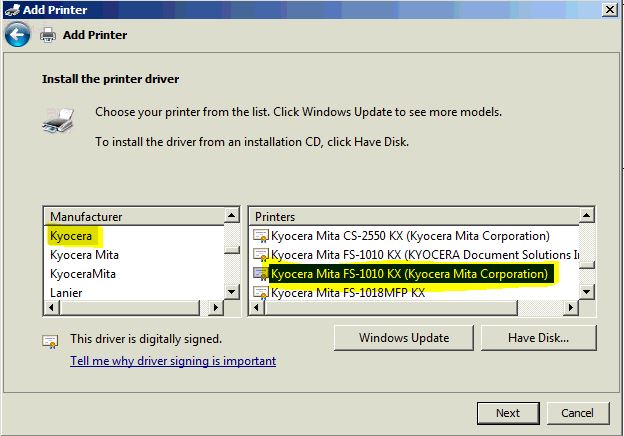Select Lanier manufacturer
The image size is (624, 436).
66,293
